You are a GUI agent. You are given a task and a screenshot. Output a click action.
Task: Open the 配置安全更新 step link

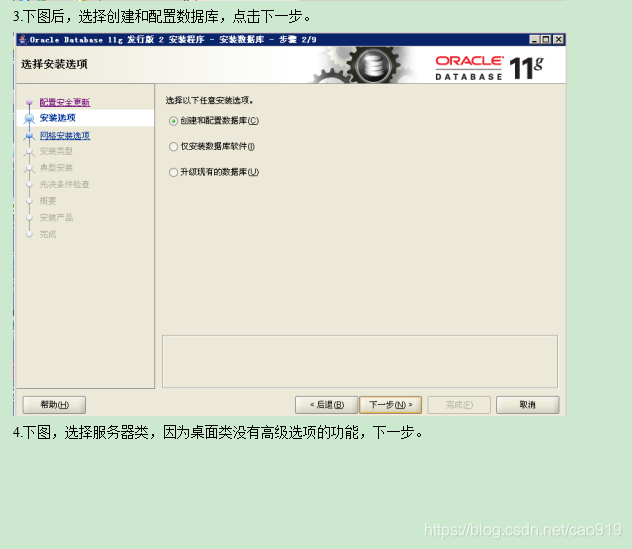coord(65,102)
